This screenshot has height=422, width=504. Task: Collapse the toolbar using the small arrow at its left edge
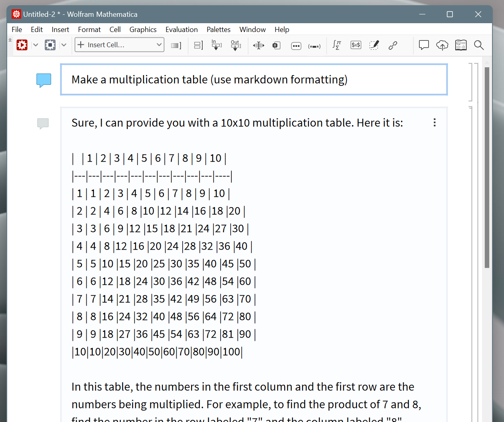(x=10, y=40)
